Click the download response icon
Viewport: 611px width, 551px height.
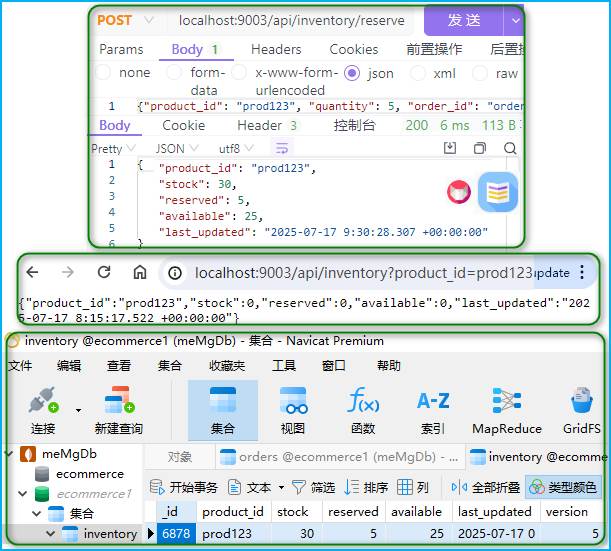point(450,148)
